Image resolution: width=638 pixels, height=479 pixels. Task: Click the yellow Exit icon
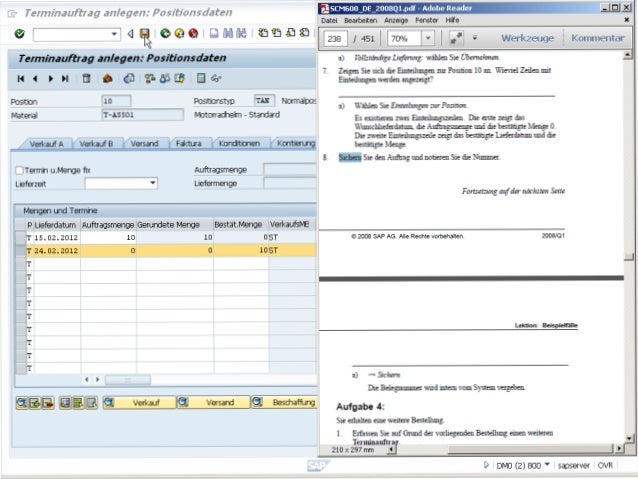[x=179, y=33]
